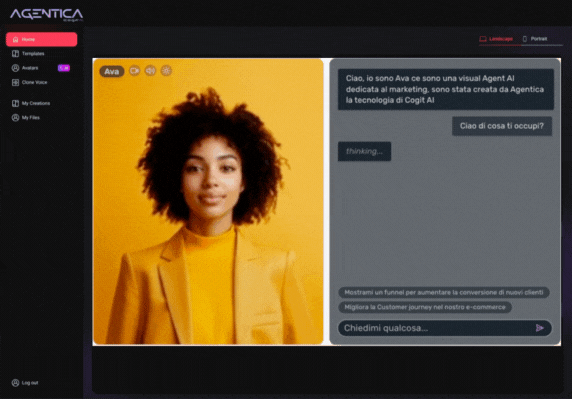This screenshot has width=572, height=399.
Task: Switch to the Landscape layout tab
Action: pyautogui.click(x=496, y=39)
